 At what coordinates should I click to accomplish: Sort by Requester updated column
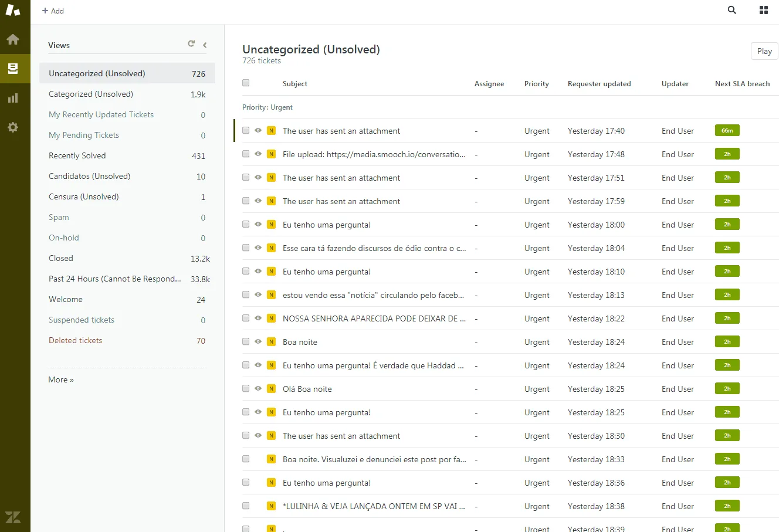(x=600, y=84)
